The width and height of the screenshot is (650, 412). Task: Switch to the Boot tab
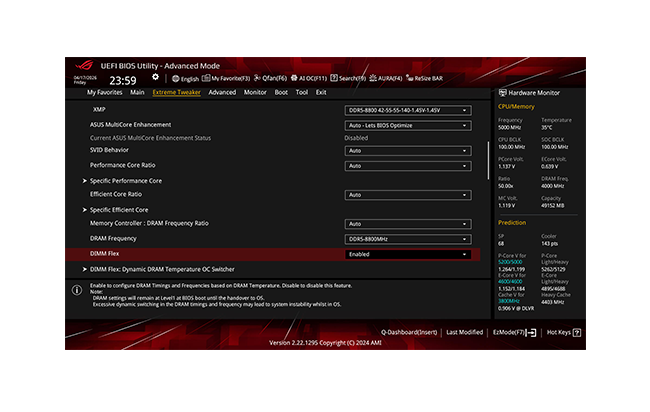[281, 92]
